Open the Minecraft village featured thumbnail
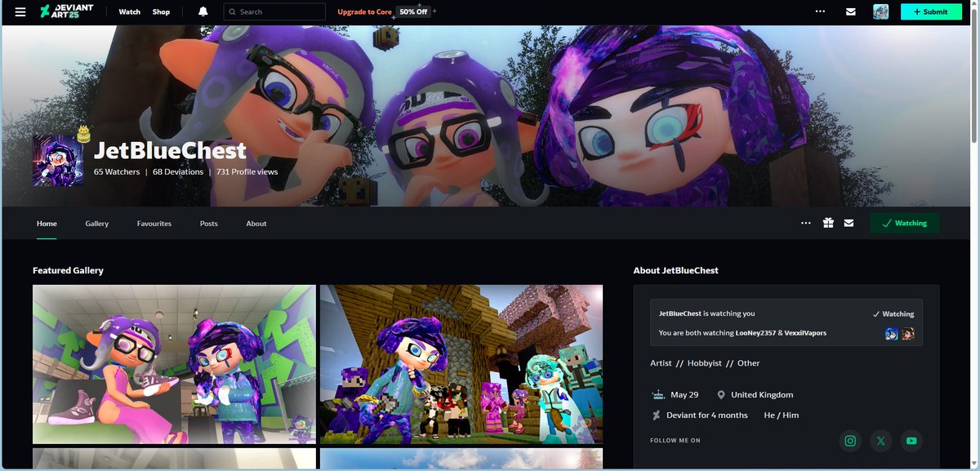Screen dimensions: 980x471 (x=461, y=364)
